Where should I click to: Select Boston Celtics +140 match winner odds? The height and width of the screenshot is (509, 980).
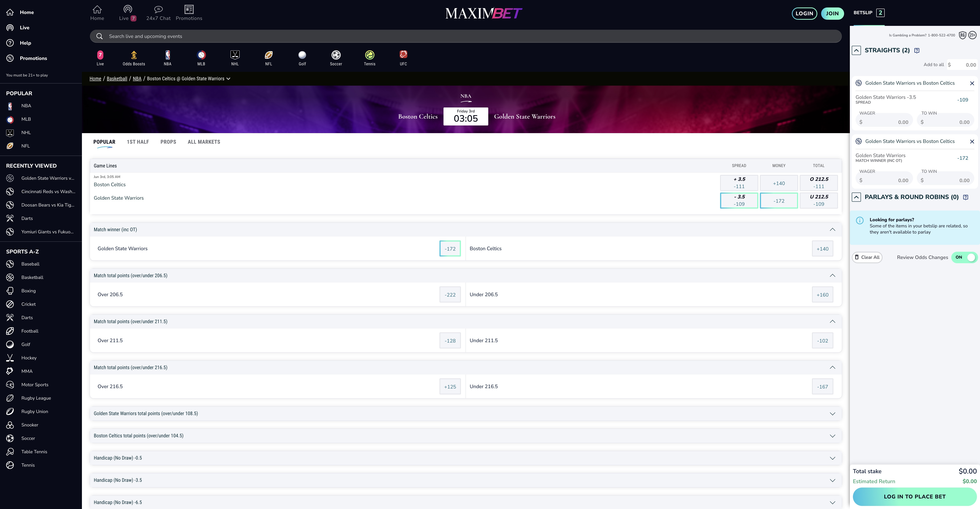(822, 249)
